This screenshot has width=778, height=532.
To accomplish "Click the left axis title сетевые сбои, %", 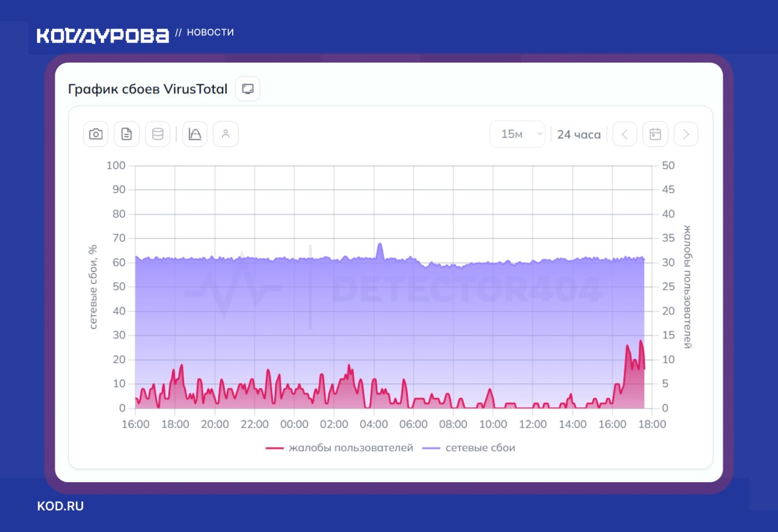I will pyautogui.click(x=93, y=287).
